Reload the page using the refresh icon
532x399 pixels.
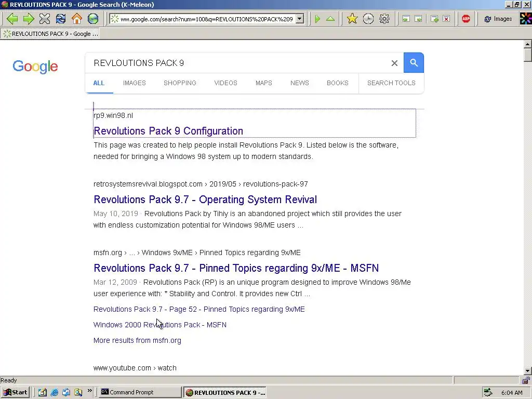(x=61, y=19)
